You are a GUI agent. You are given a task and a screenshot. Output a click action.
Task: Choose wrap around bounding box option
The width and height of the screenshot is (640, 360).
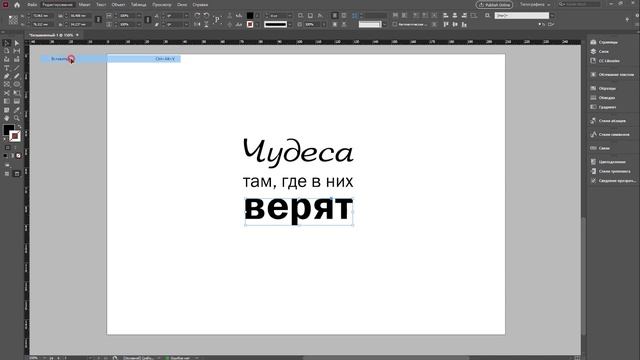coord(344,16)
